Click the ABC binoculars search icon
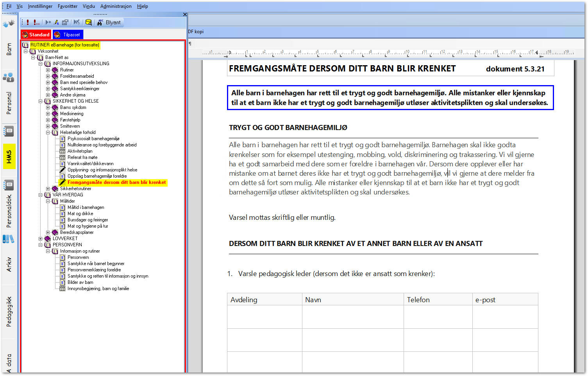Image resolution: width=588 pixels, height=376 pixels. coord(100,22)
